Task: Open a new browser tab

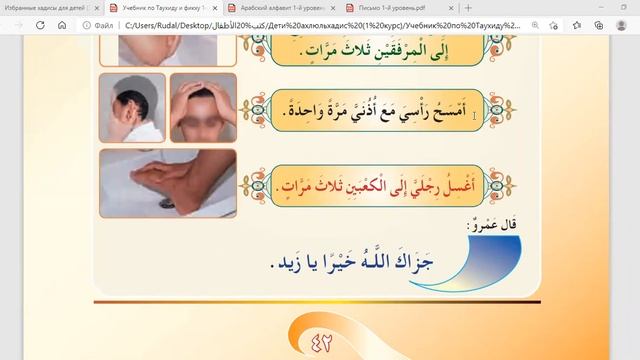Action: point(469,8)
